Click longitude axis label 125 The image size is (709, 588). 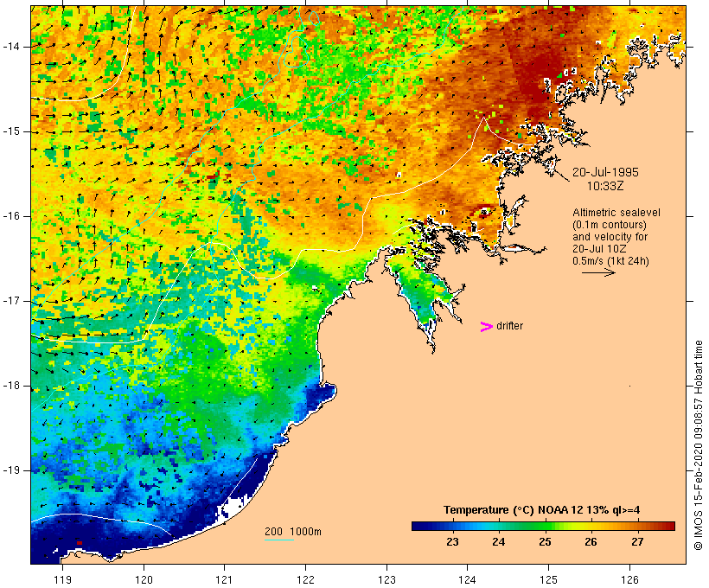click(x=548, y=579)
